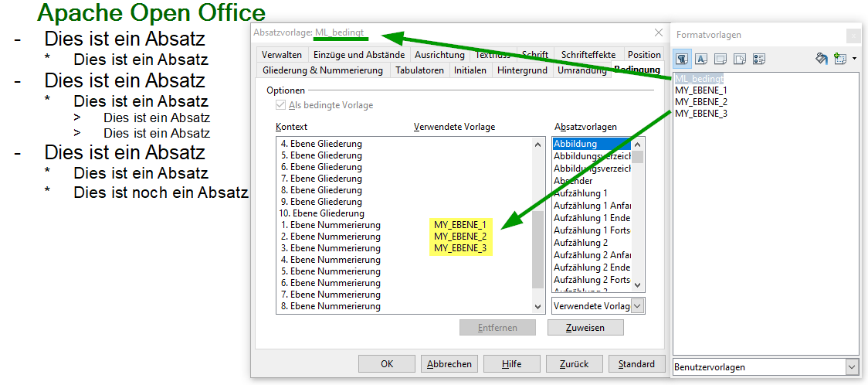Open Benutzervorlagen filter dropdown

851,367
